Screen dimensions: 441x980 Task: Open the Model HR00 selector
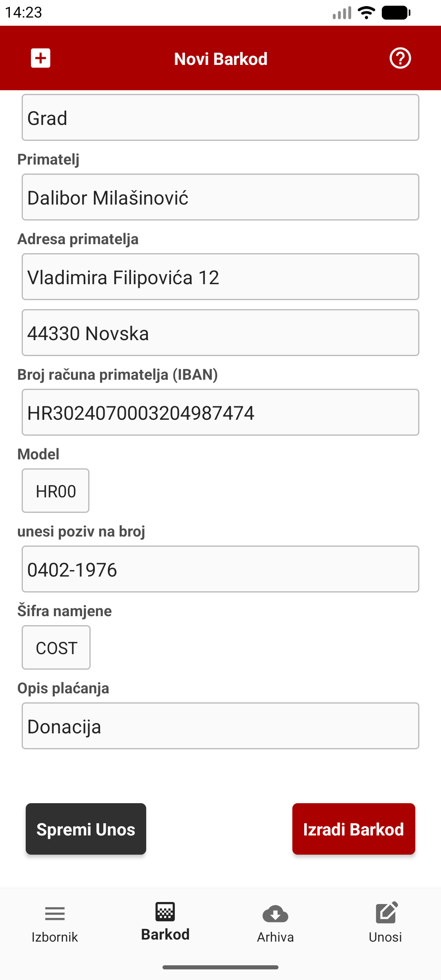click(56, 491)
